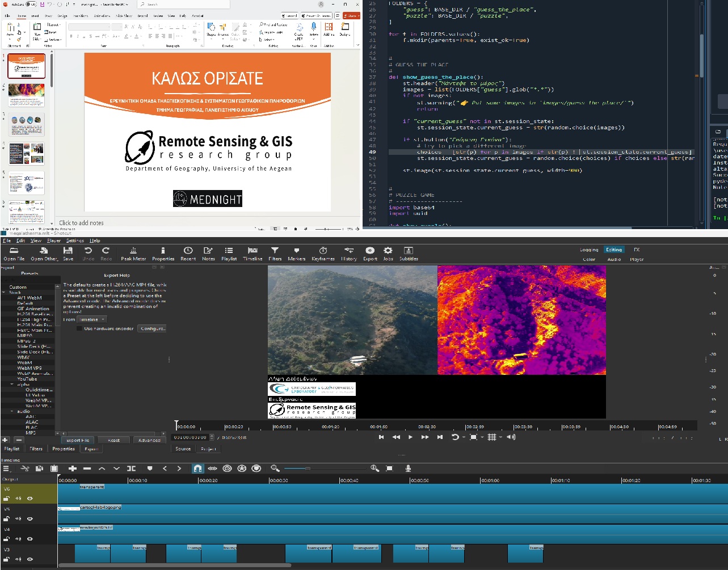This screenshot has height=570, width=728.
Task: Toggle timeline snapping magnet icon
Action: [x=197, y=468]
